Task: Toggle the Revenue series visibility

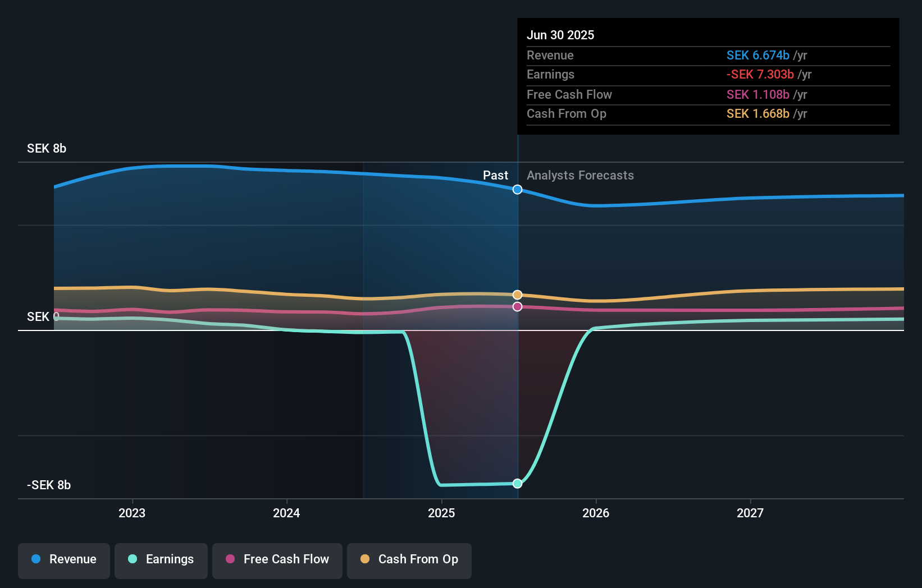Action: (x=63, y=559)
